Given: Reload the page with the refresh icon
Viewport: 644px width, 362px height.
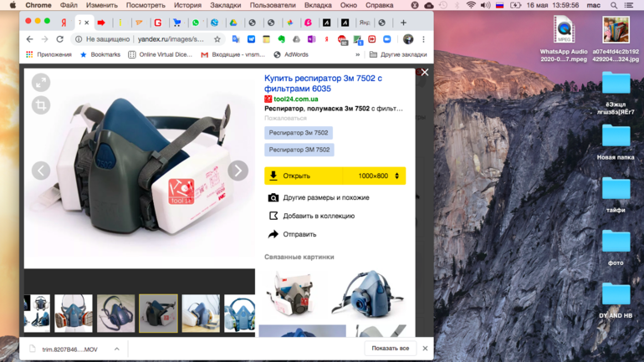Looking at the screenshot, I should pyautogui.click(x=60, y=39).
